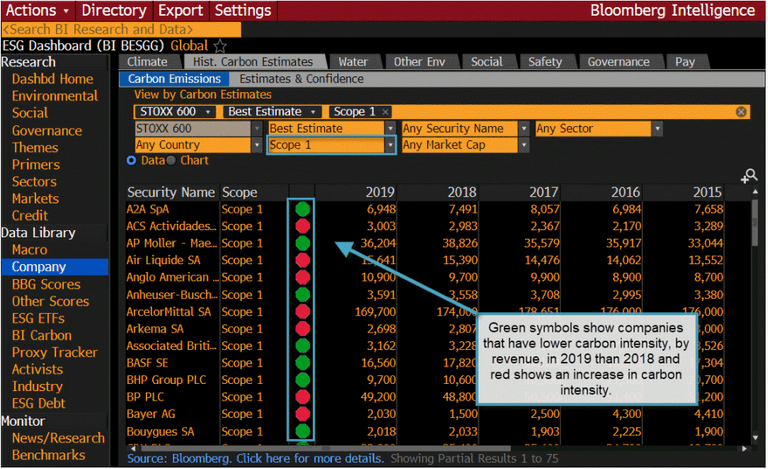This screenshot has width=768, height=469.
Task: Open the Export menu
Action: click(181, 10)
